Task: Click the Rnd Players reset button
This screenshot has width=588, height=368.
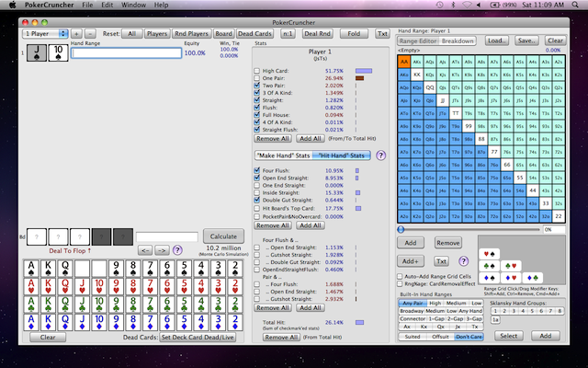Action: (191, 33)
